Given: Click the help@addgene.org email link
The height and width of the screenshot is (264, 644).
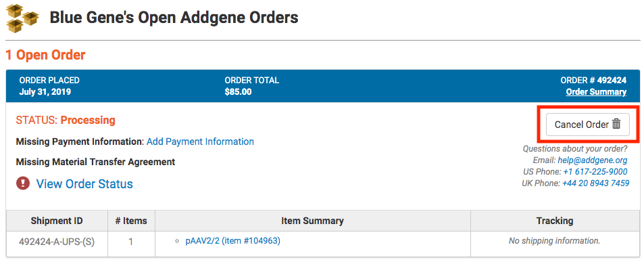Looking at the screenshot, I should point(592,160).
